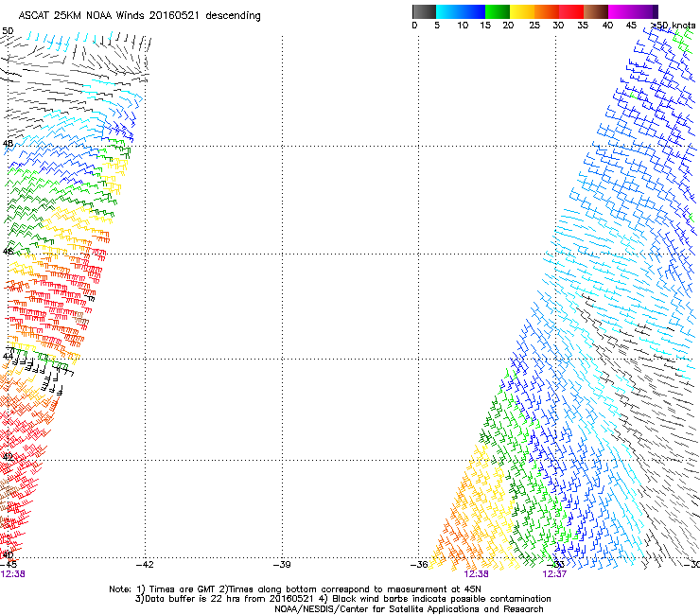
Task: Click the '-45' longitude label
Action: (x=9, y=565)
